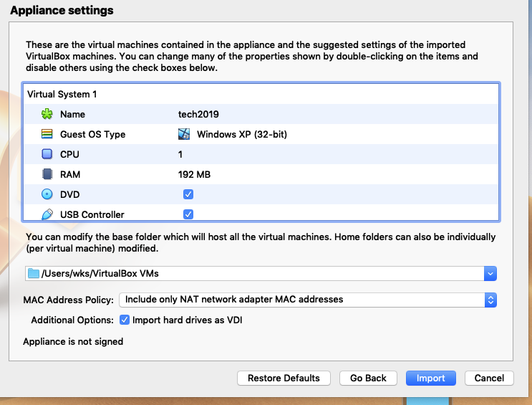Click the Import button
532x405 pixels.
tap(431, 378)
